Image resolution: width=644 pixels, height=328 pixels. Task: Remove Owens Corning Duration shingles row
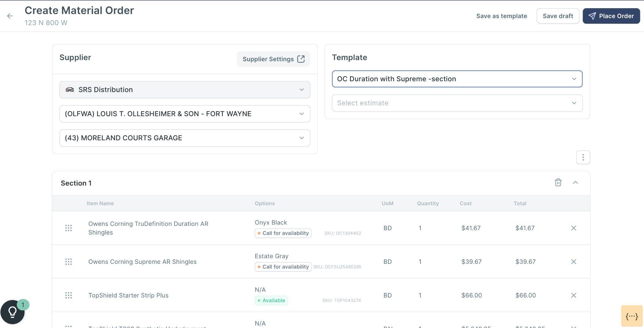[574, 228]
